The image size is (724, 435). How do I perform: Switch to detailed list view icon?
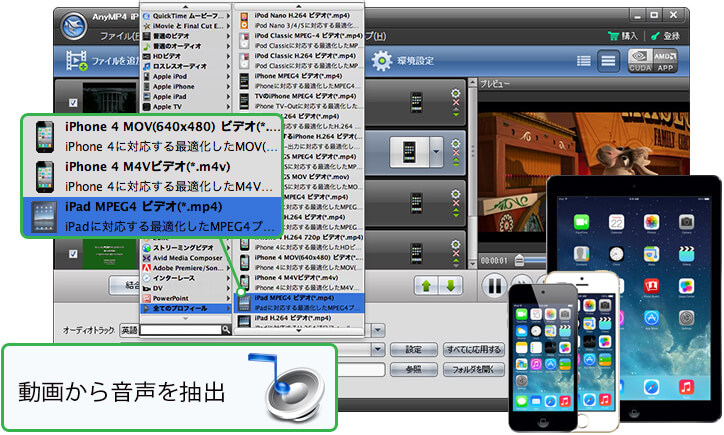click(x=608, y=61)
